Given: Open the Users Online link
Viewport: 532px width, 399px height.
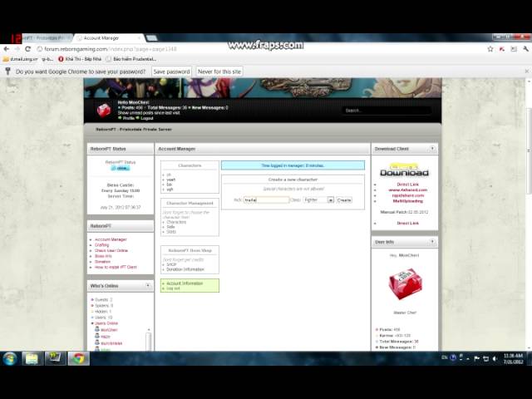Looking at the screenshot, I should 106,323.
